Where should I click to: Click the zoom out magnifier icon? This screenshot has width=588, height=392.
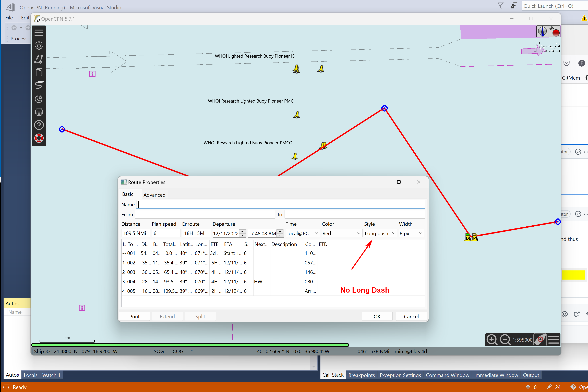point(505,339)
